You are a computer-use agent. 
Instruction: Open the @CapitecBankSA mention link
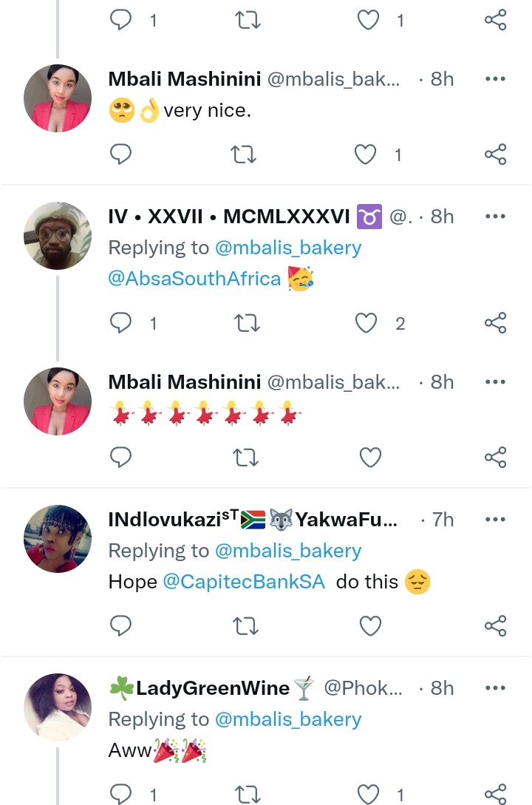click(x=244, y=582)
